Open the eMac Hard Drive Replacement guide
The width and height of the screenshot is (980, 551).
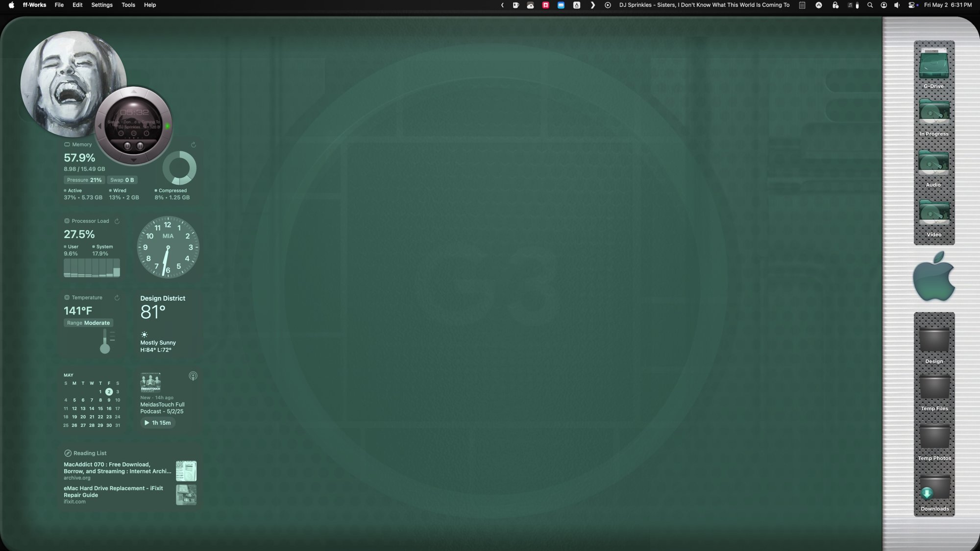[x=113, y=491]
